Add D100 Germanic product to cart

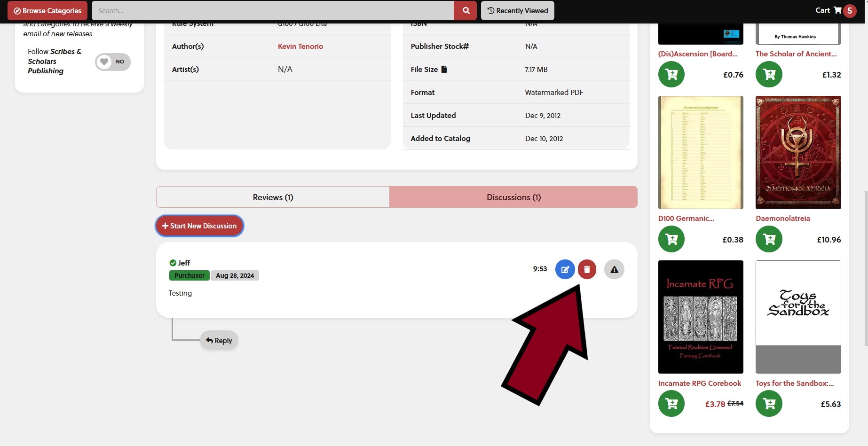click(x=671, y=239)
